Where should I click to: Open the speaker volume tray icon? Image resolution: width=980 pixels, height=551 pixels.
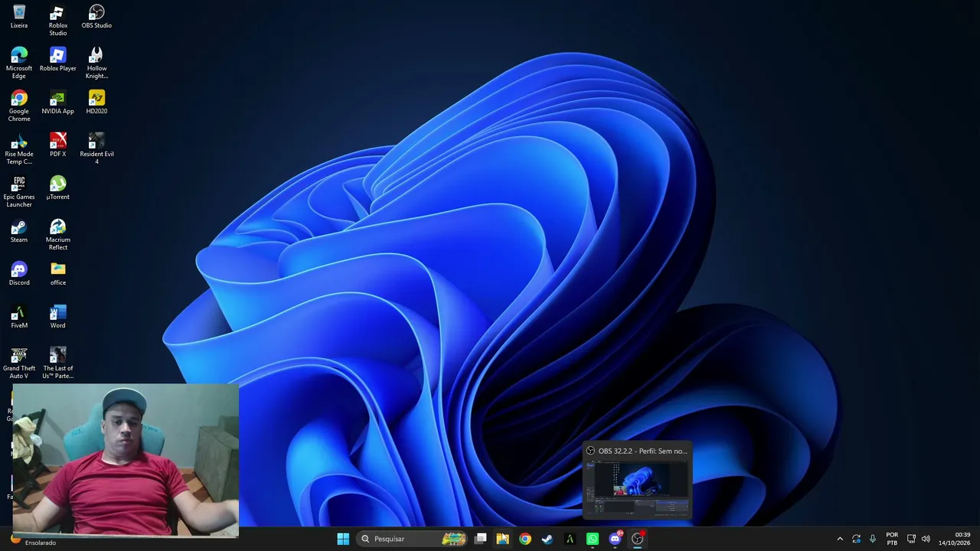pos(926,539)
